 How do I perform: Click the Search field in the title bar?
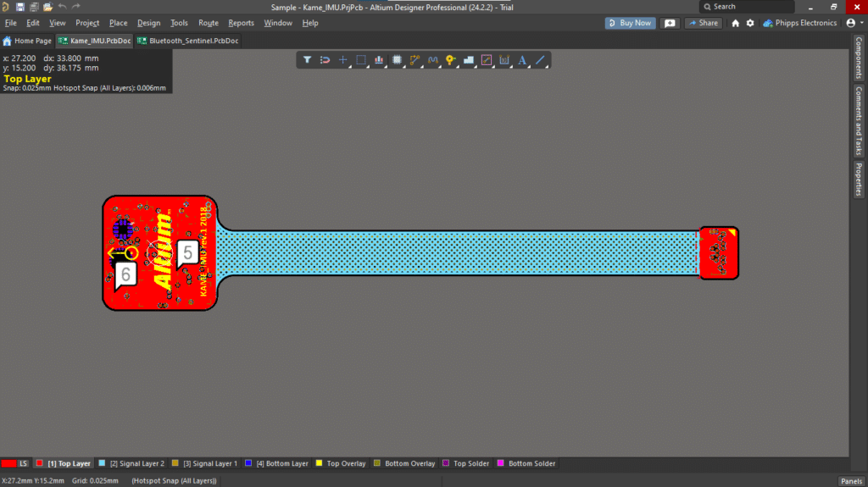[748, 7]
